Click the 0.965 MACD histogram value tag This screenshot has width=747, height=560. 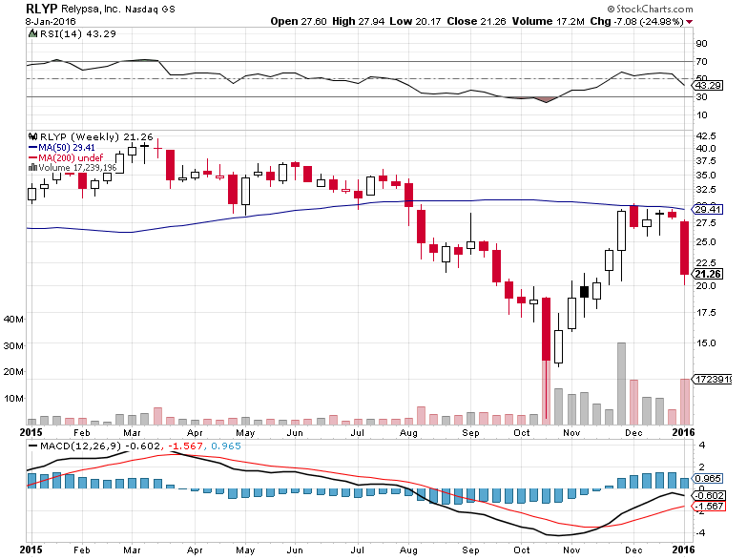click(x=708, y=477)
